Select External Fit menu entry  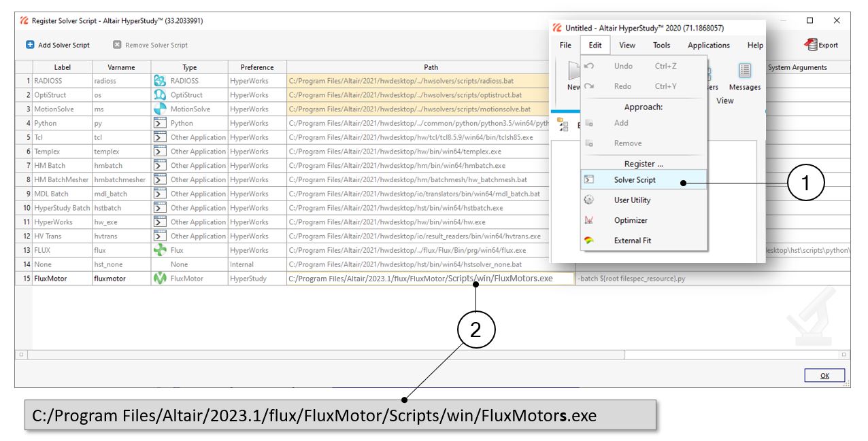tap(633, 241)
